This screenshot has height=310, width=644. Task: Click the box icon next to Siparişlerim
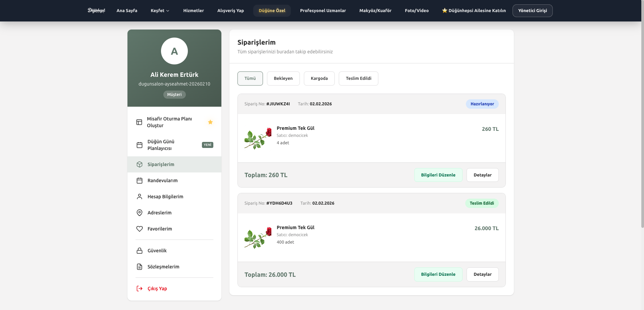point(140,164)
